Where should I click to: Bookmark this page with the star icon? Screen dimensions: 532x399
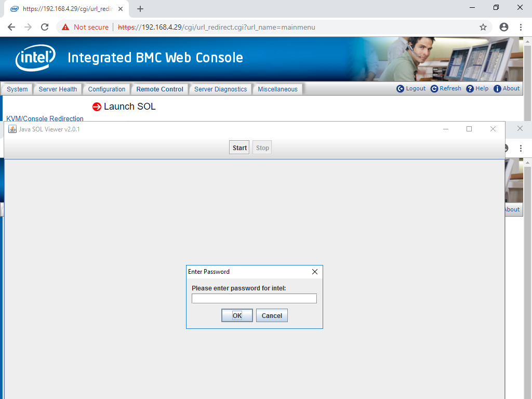pos(483,27)
